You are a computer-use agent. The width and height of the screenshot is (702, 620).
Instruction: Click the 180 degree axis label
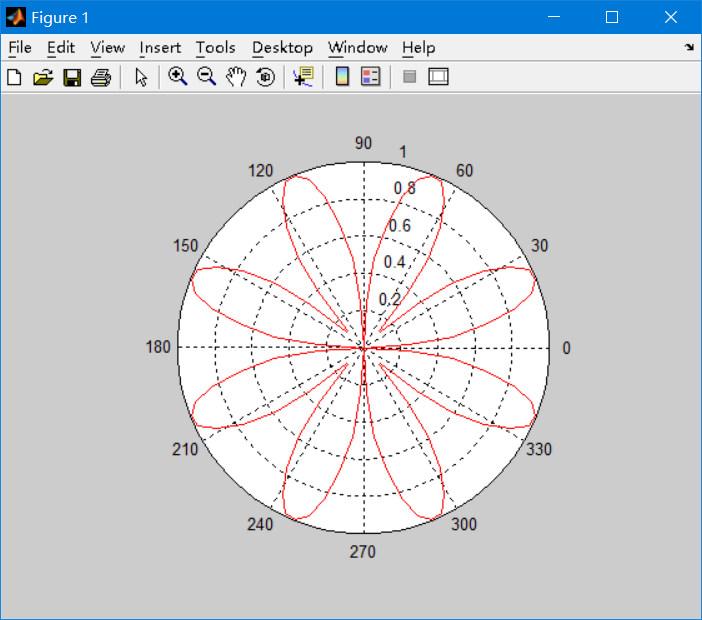tap(158, 347)
